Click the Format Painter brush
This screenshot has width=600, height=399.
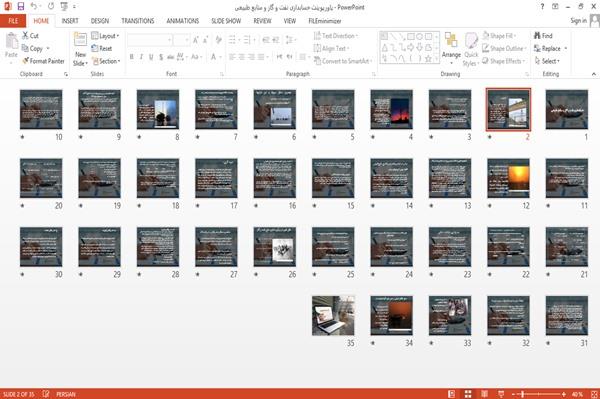[x=43, y=61]
